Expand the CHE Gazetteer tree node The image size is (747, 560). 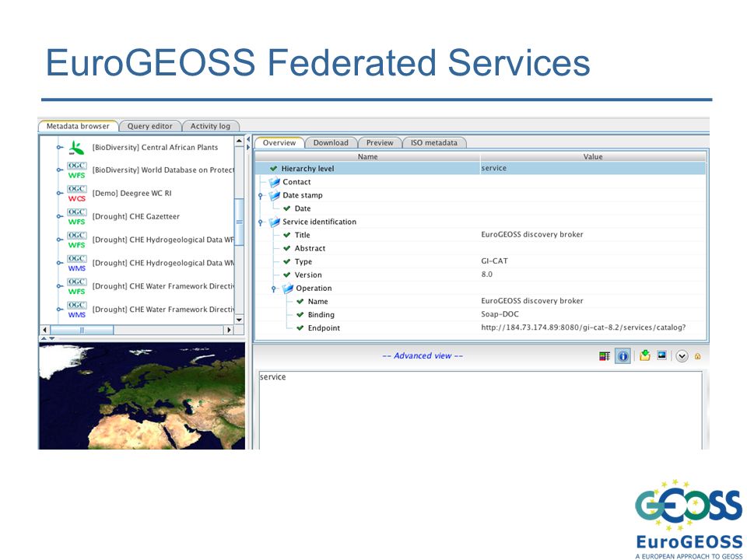(x=60, y=217)
